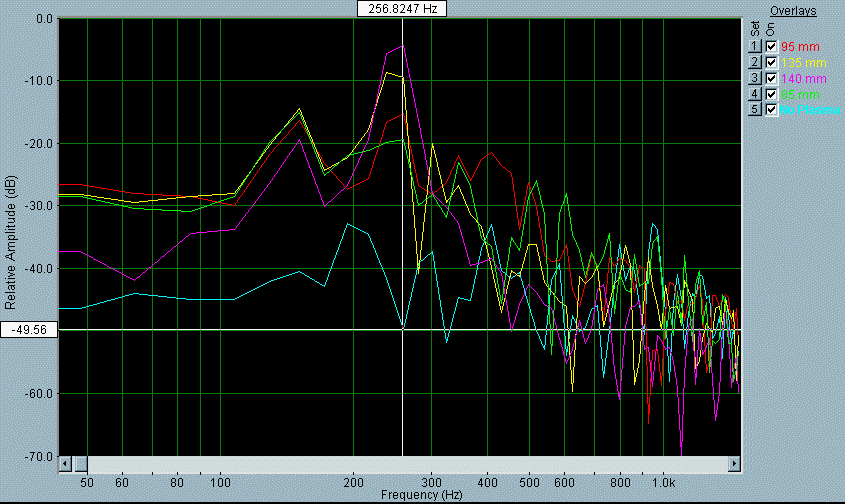
Task: Turn off the No Plasma overlay
Action: (771, 109)
